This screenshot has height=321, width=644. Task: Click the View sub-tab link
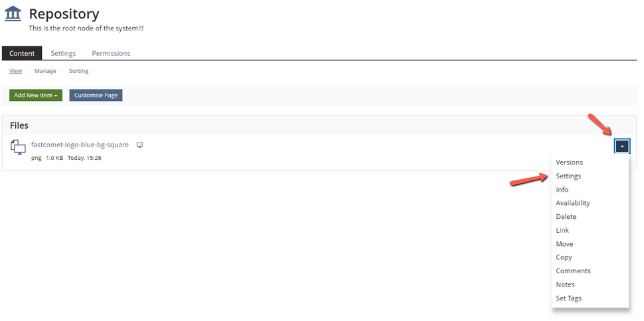pyautogui.click(x=16, y=71)
